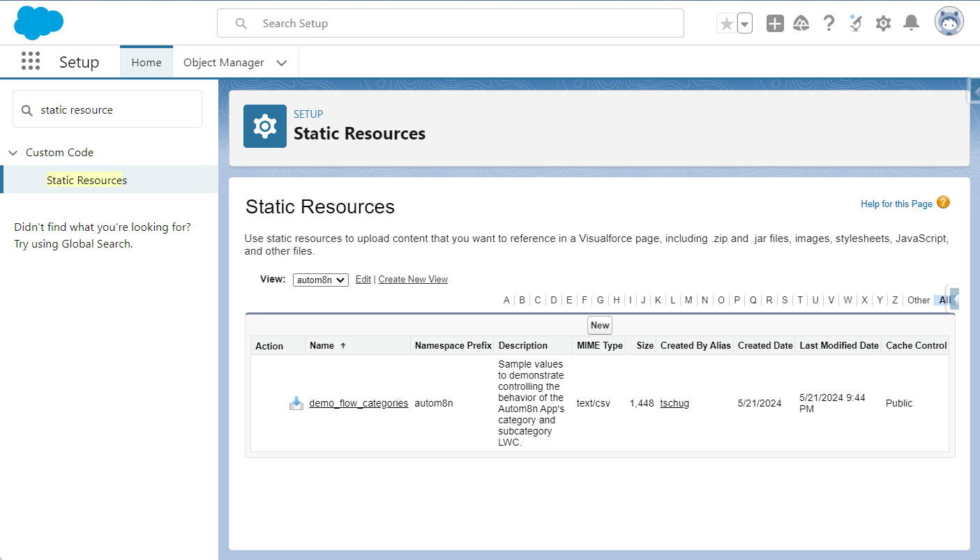
Task: Sort by Description column header
Action: [523, 345]
